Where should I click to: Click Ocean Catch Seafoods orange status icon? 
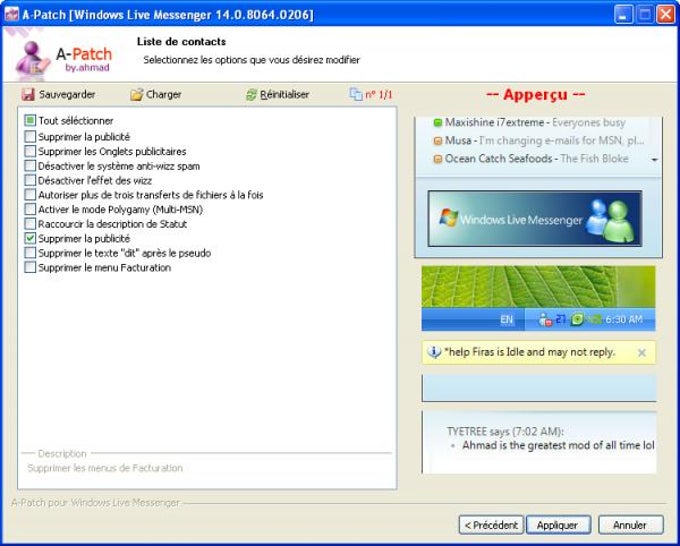(438, 159)
